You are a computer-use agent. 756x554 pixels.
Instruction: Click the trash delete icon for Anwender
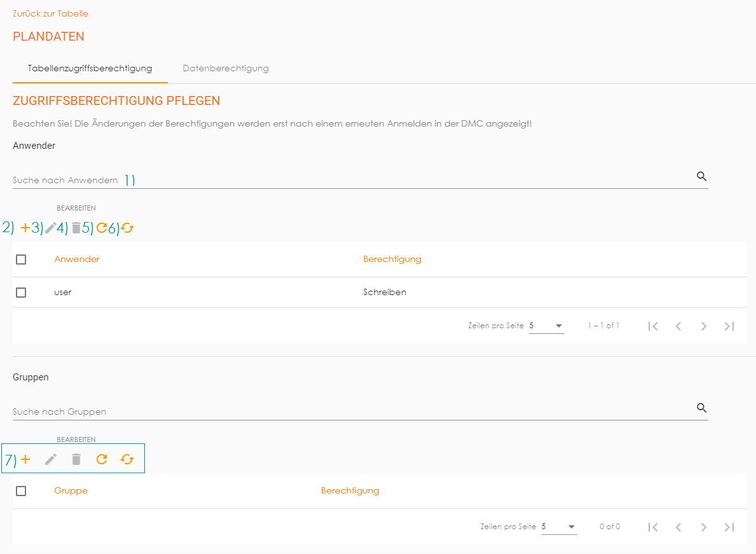pos(76,228)
